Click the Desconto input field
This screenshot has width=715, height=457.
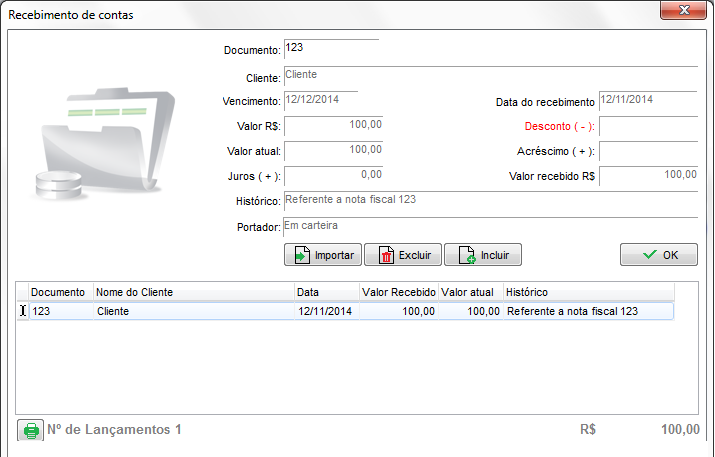coord(647,127)
